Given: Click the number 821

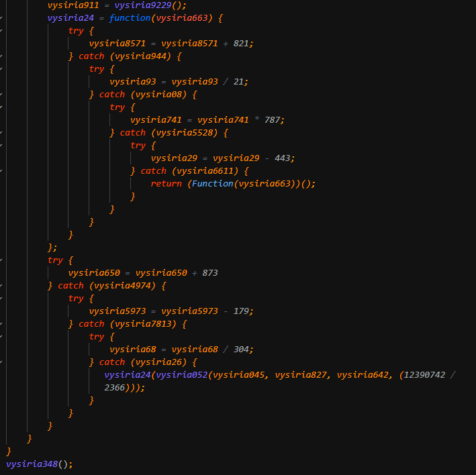Looking at the screenshot, I should click(x=241, y=44).
